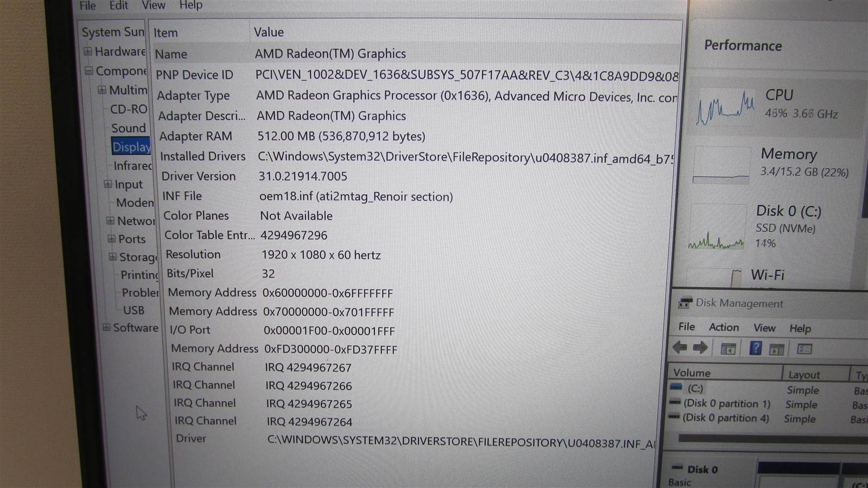Image resolution: width=868 pixels, height=488 pixels.
Task: Open the Action menu in Disk Management
Action: click(x=724, y=327)
